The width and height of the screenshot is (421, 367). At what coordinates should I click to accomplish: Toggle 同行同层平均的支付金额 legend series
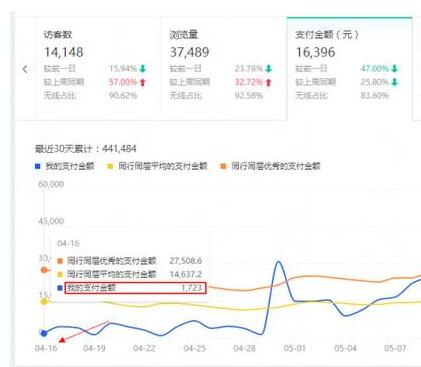pyautogui.click(x=157, y=166)
